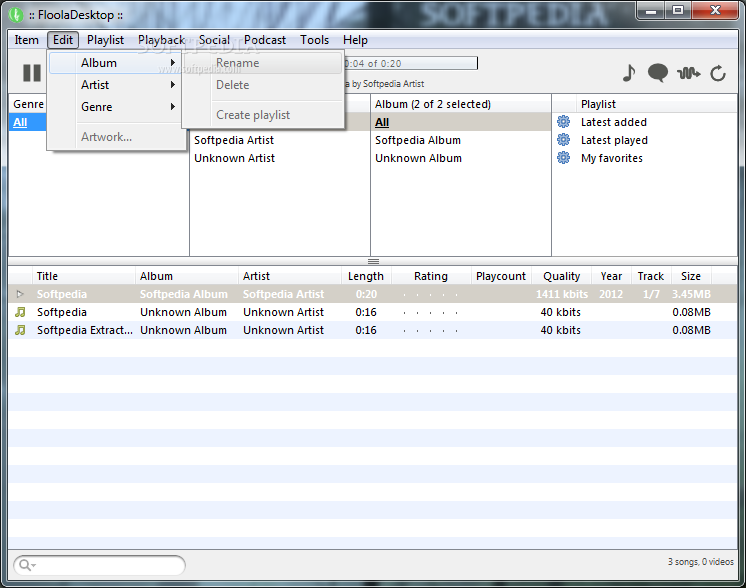The height and width of the screenshot is (588, 746).
Task: Open My favorites playlist
Action: 611,158
